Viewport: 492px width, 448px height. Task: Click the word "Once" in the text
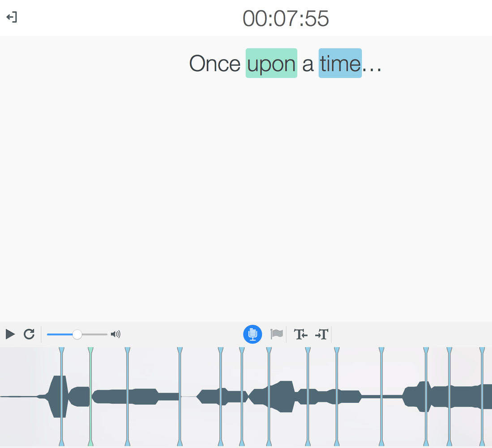click(214, 64)
